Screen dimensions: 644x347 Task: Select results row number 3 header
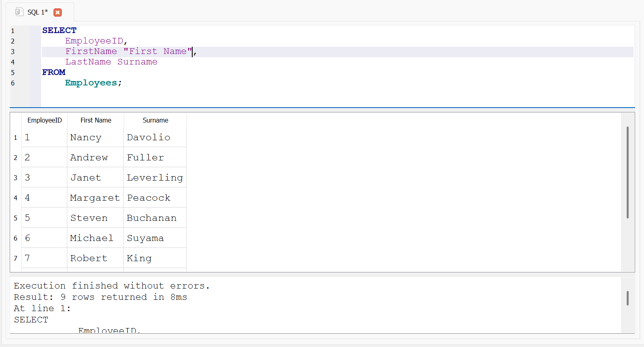coord(16,178)
